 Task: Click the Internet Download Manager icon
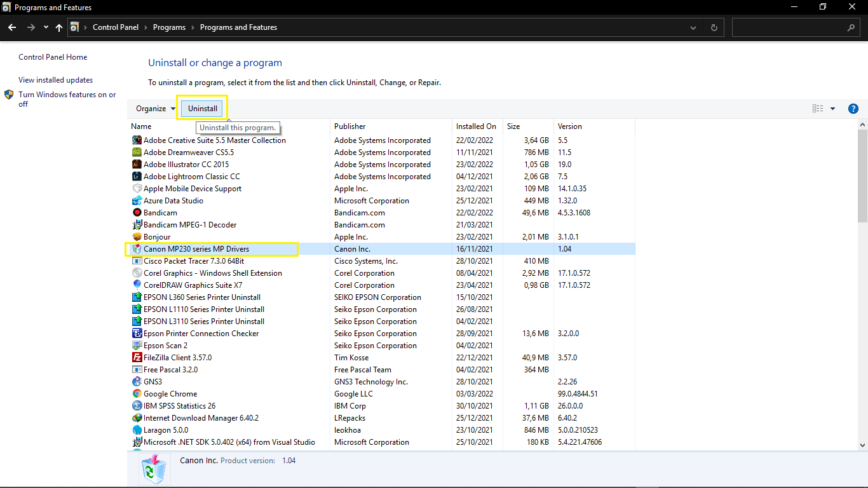pos(137,418)
